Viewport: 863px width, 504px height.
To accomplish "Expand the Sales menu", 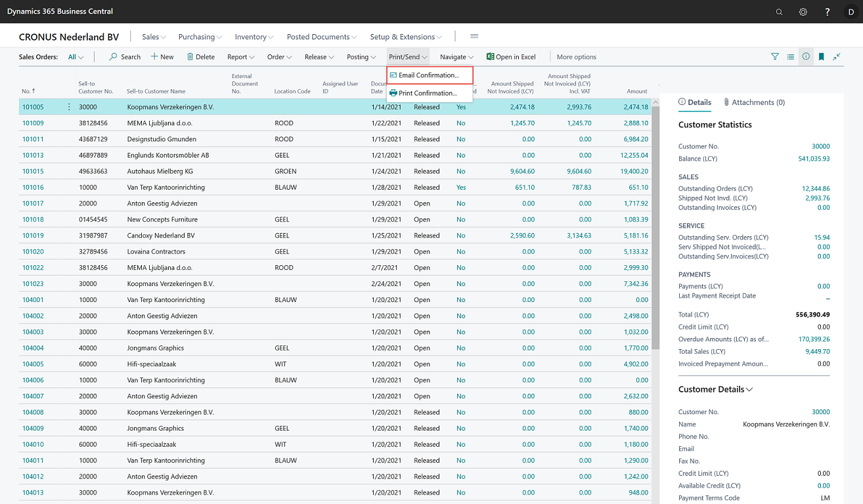I will [154, 37].
